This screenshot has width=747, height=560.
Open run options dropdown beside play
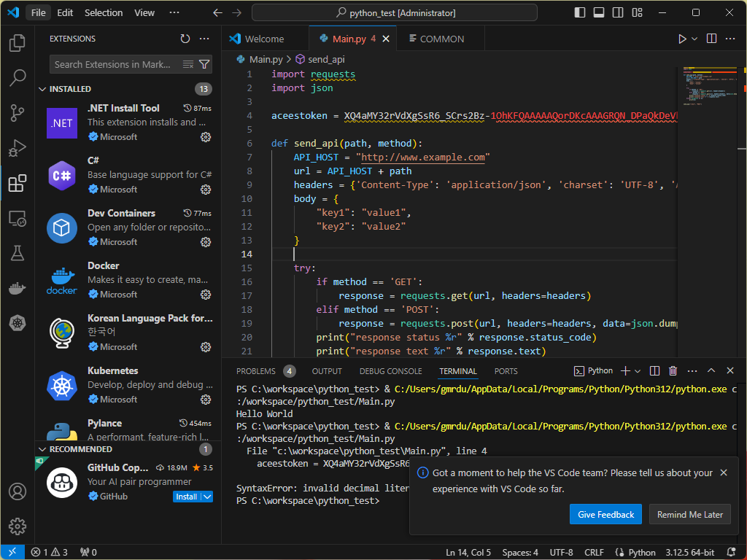(694, 39)
